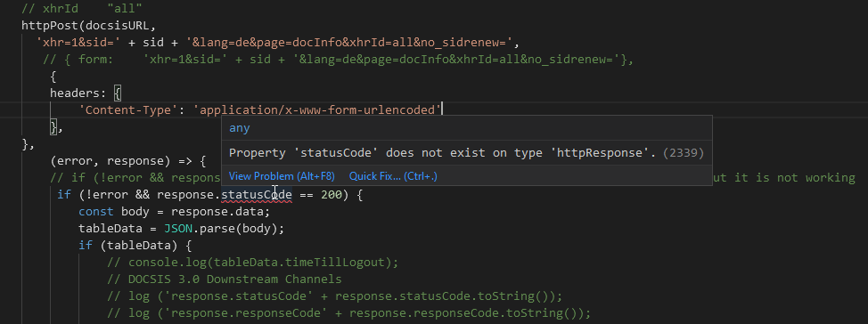Click 'application/x-www-form-urlencoded' value
The width and height of the screenshot is (868, 324).
click(317, 110)
